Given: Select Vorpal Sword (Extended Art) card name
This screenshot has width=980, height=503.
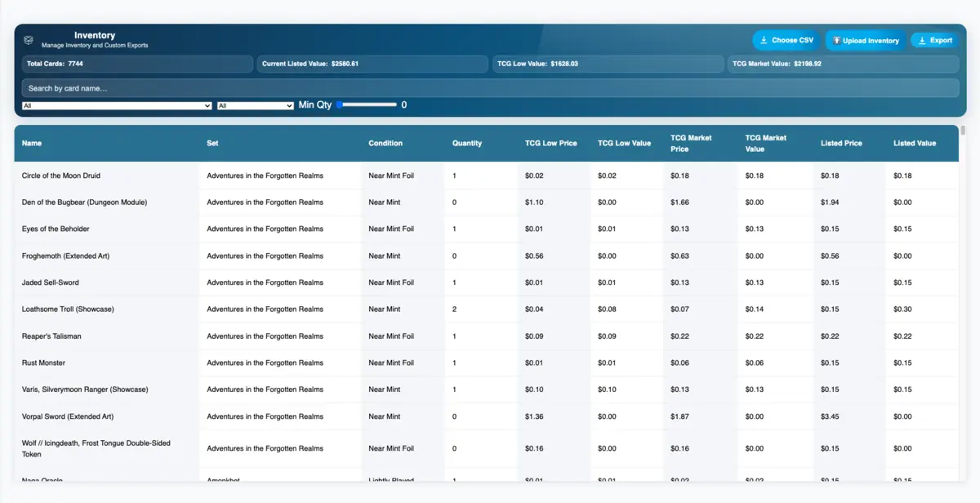Looking at the screenshot, I should coord(68,416).
